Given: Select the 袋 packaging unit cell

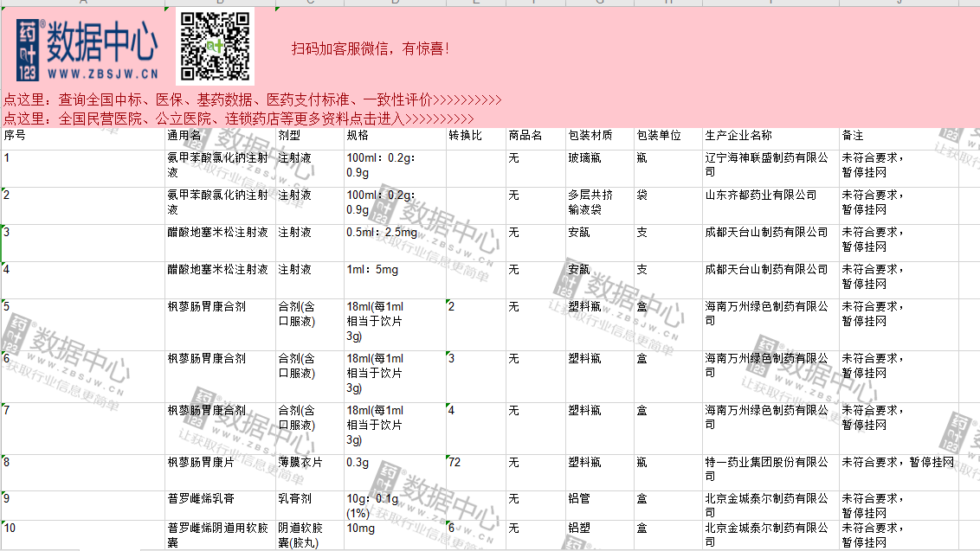Looking at the screenshot, I should (668, 206).
